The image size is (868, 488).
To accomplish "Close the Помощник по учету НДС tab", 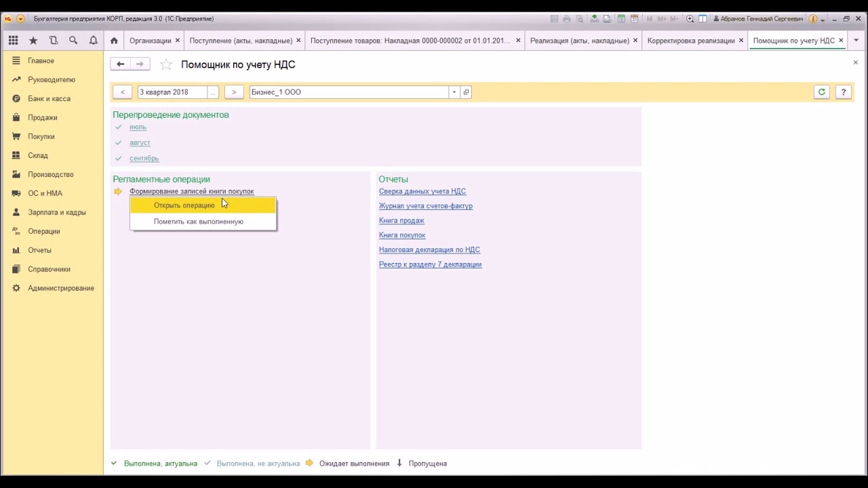I will point(842,41).
